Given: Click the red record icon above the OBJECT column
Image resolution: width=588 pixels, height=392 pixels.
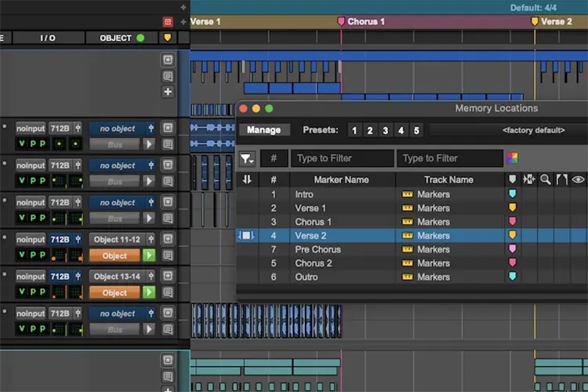Looking at the screenshot, I should tap(168, 22).
